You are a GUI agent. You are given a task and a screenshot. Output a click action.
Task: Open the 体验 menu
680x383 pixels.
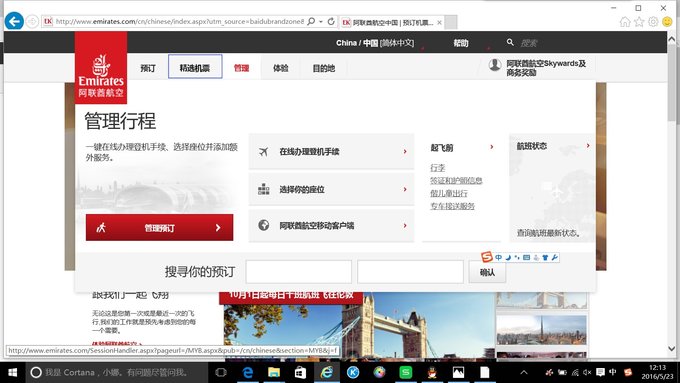coord(281,68)
